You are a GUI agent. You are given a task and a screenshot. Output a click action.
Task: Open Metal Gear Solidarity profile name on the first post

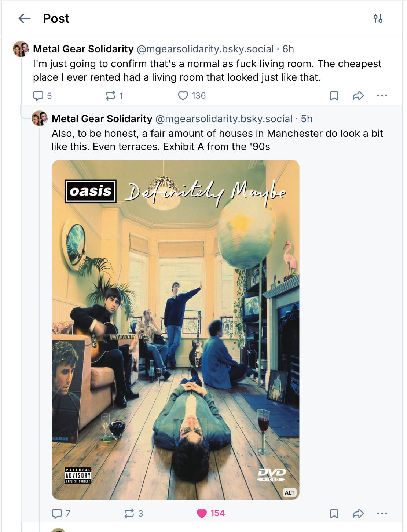tap(83, 49)
